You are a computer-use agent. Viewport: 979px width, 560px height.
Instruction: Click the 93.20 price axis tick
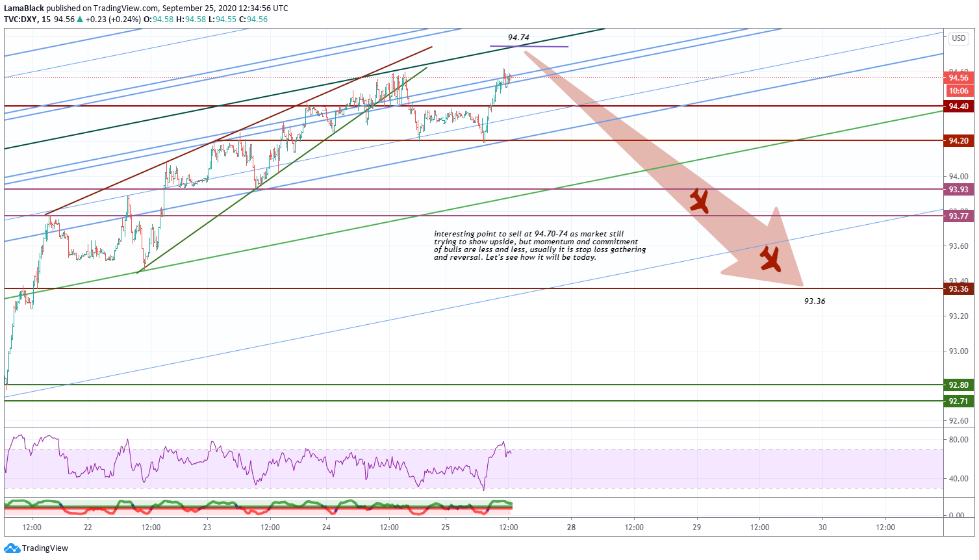coord(958,316)
